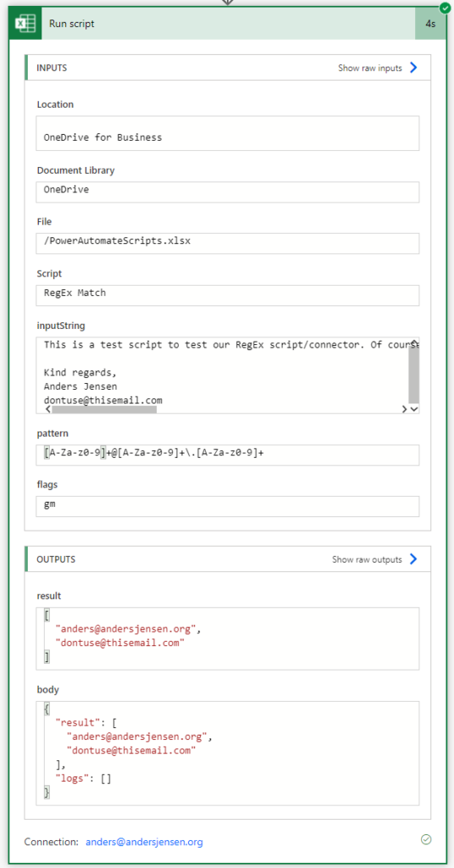This screenshot has height=868, width=454.
Task: Click the File field with PowerAutomateScripts.xlsx
Action: 227,243
